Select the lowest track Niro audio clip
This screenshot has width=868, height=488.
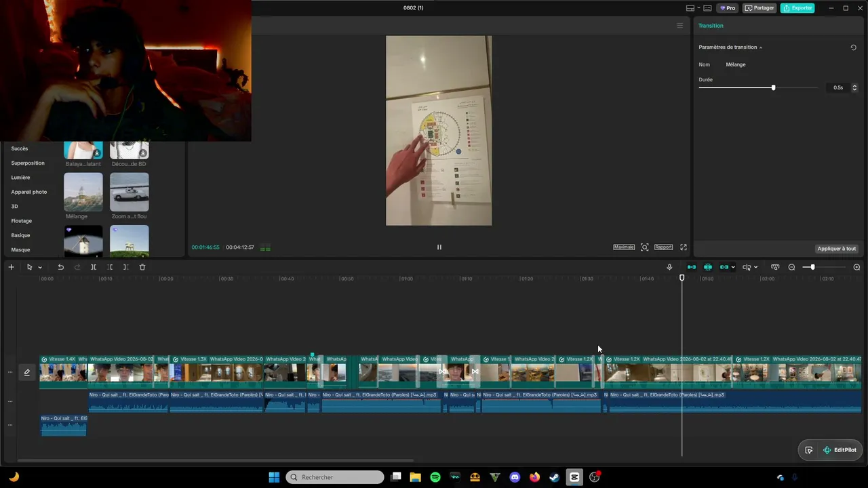pos(64,425)
